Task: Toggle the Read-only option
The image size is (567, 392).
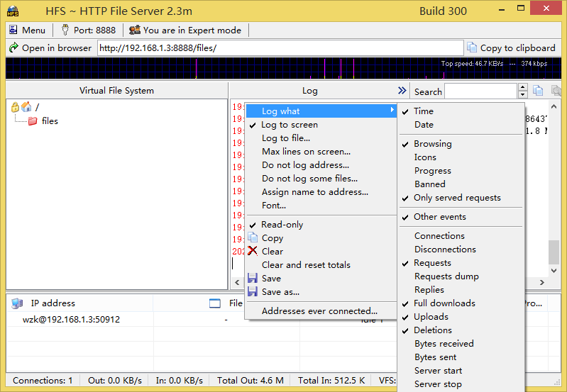Action: [321, 225]
